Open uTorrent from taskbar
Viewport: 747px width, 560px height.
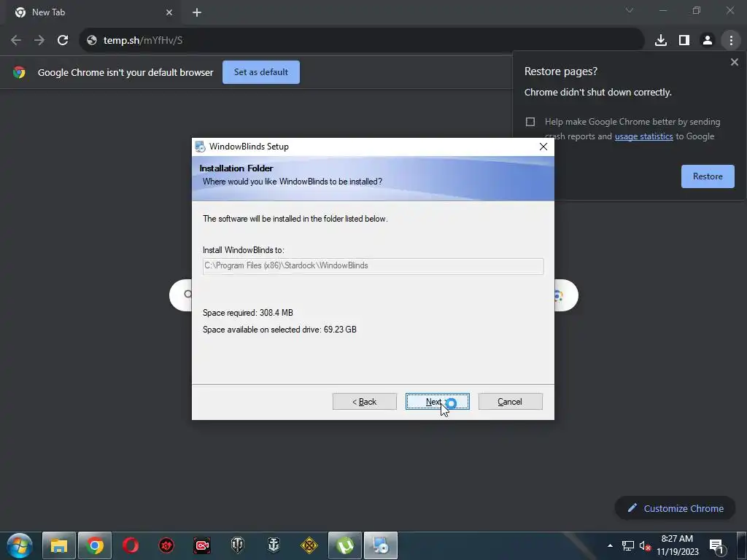tap(345, 545)
